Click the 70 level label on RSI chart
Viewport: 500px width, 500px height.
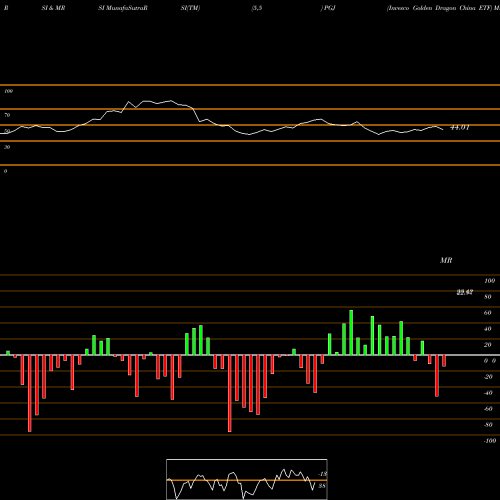(7, 115)
